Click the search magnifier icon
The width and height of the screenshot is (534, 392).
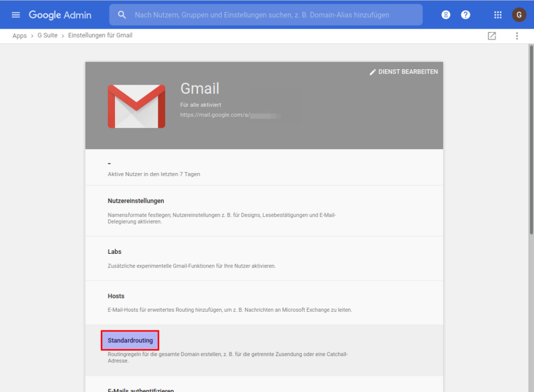[x=122, y=15]
